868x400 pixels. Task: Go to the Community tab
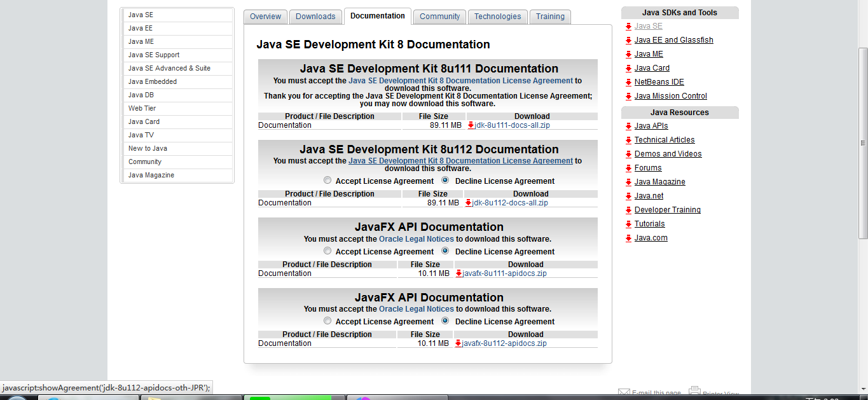(439, 17)
